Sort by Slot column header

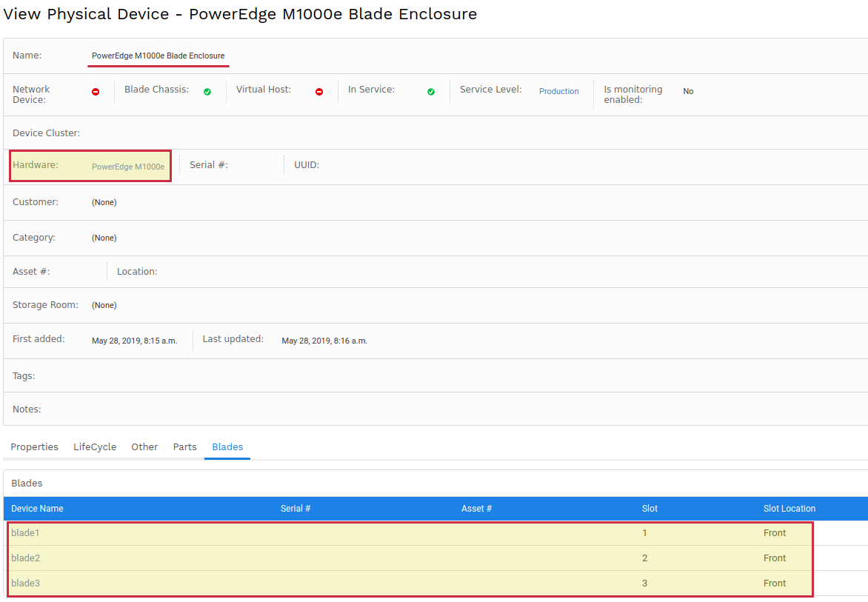650,509
